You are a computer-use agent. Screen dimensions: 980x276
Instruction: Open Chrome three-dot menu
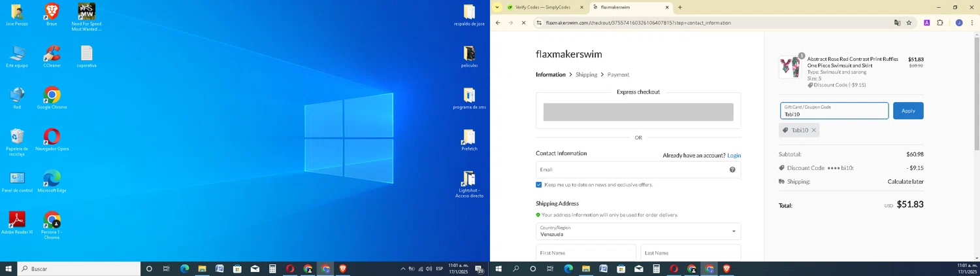click(972, 23)
